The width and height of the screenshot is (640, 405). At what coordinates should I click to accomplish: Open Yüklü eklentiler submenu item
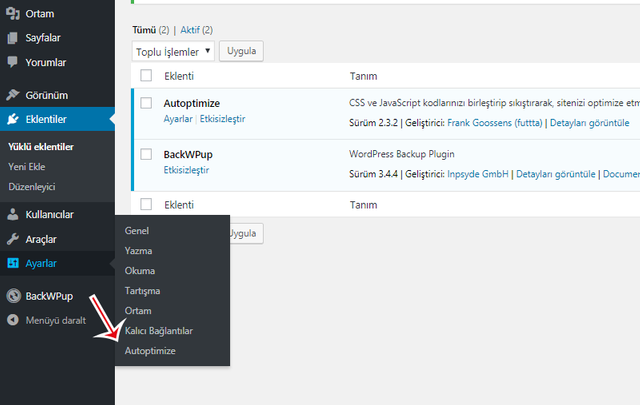(41, 147)
